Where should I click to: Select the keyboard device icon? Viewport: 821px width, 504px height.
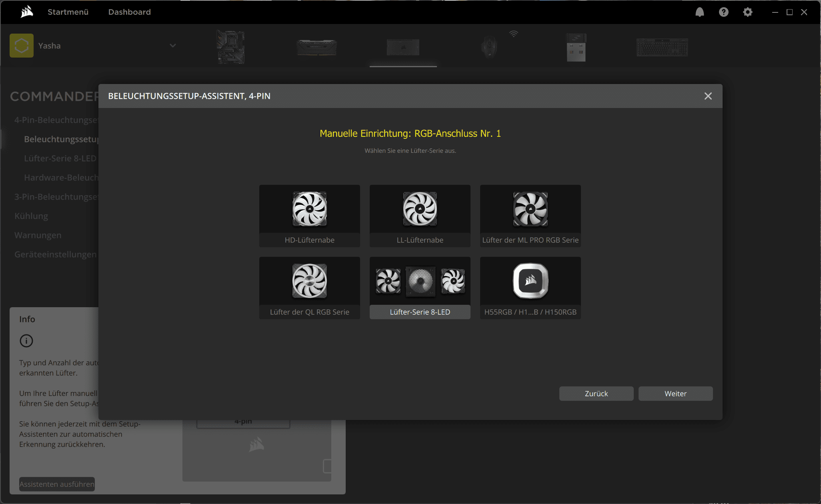[x=662, y=47]
